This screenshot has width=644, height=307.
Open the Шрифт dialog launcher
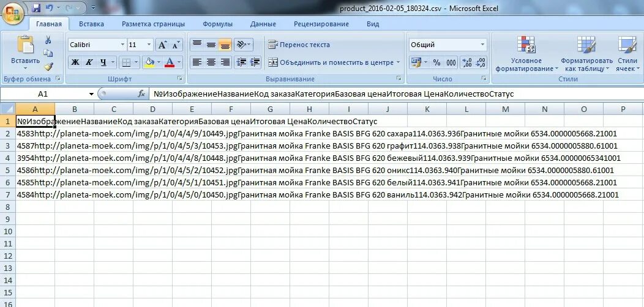179,79
